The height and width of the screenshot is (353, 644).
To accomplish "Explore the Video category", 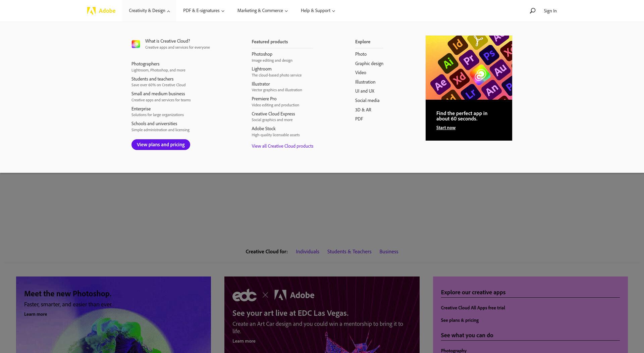I will pyautogui.click(x=361, y=72).
